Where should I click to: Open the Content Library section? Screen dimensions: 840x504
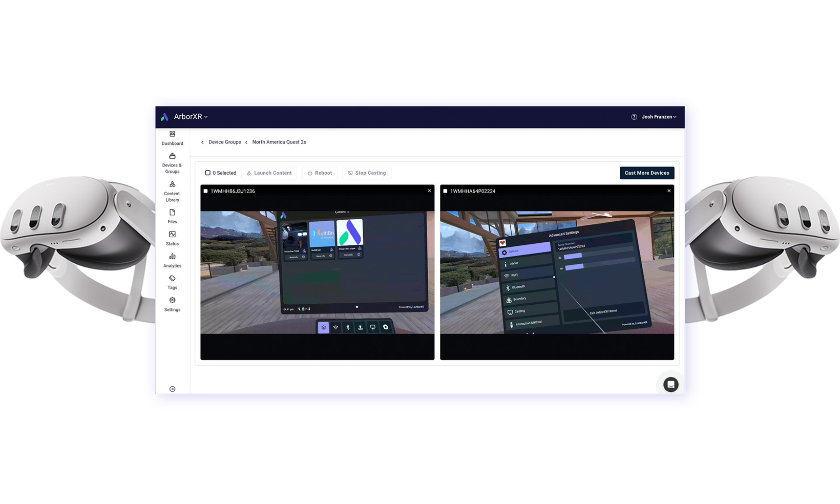172,192
